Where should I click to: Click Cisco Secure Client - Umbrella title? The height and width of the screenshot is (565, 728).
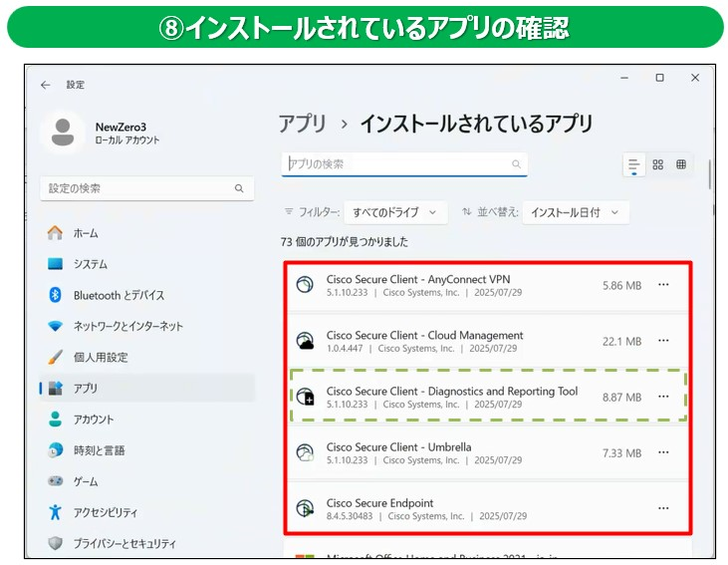pos(398,447)
